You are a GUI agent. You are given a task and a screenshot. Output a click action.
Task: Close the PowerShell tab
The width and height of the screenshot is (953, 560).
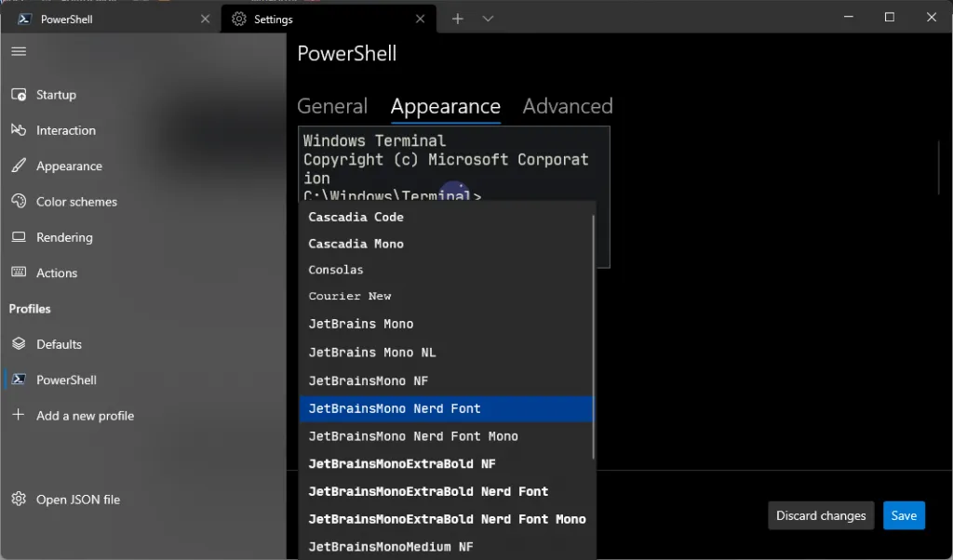pyautogui.click(x=205, y=19)
